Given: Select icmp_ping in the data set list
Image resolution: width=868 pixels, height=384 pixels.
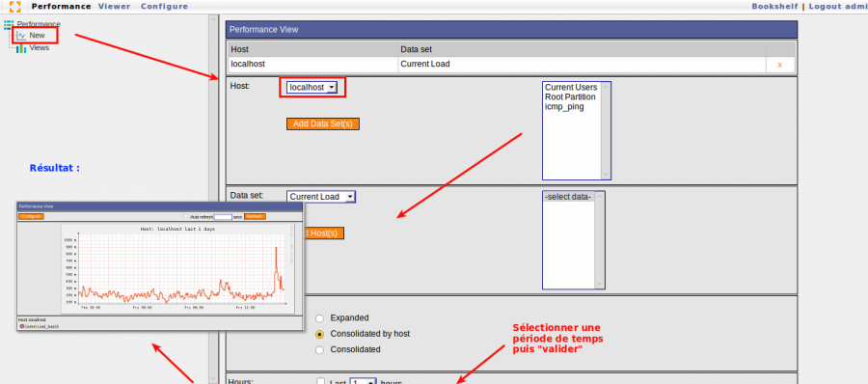Looking at the screenshot, I should pos(564,107).
